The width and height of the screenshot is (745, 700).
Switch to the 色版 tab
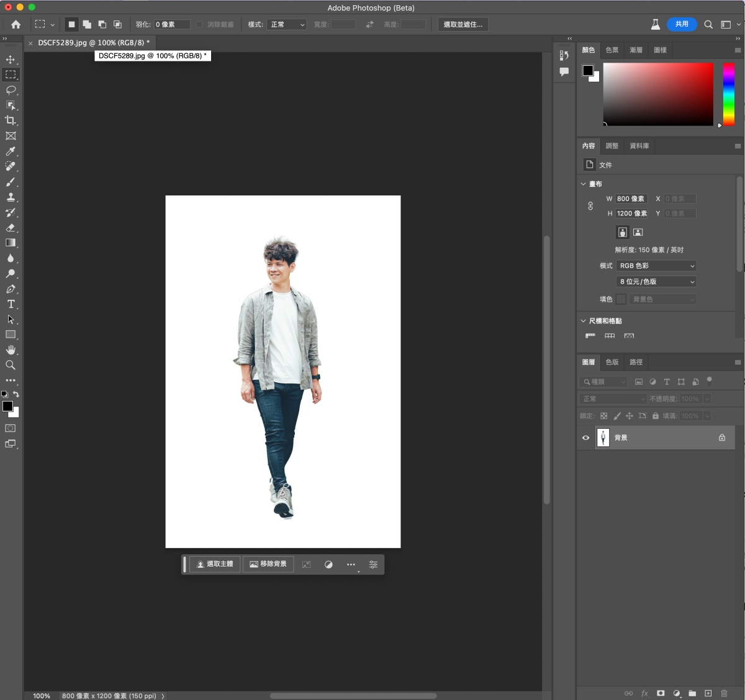point(612,362)
